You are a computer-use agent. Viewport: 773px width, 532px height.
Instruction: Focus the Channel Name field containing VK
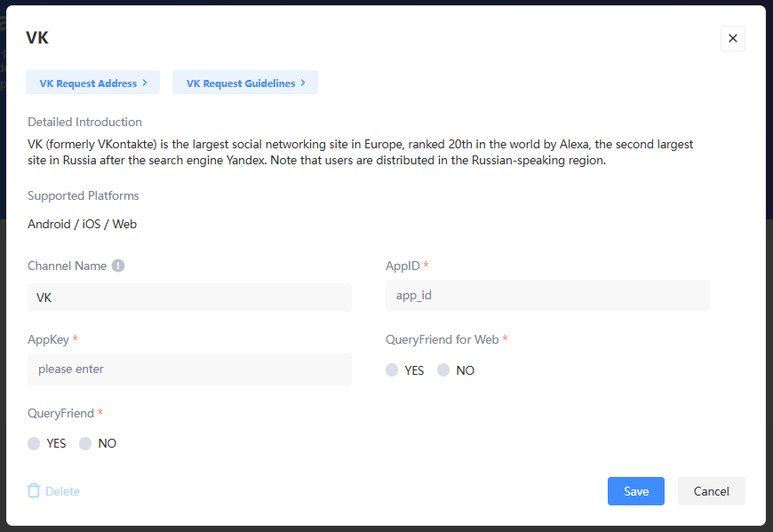pos(189,298)
